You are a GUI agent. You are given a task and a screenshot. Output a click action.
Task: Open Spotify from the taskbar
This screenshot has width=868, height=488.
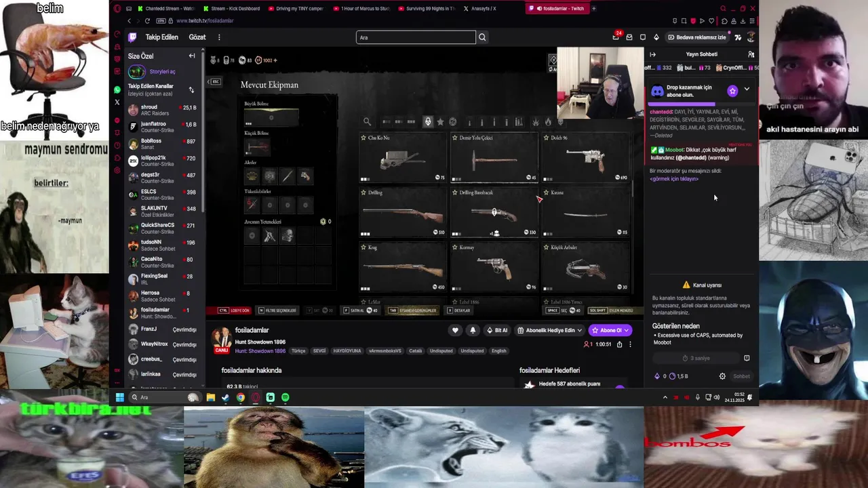(x=285, y=397)
